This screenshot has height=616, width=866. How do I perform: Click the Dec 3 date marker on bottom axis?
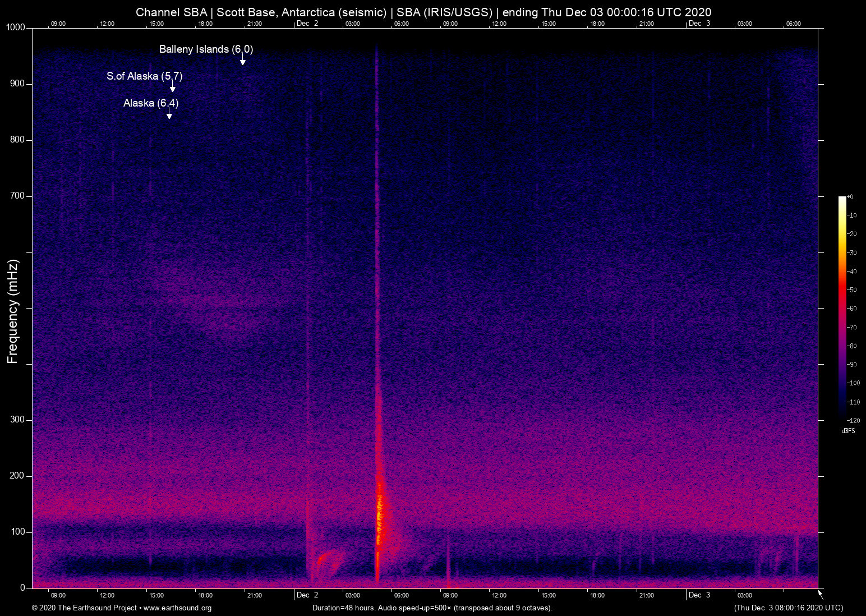(x=699, y=595)
